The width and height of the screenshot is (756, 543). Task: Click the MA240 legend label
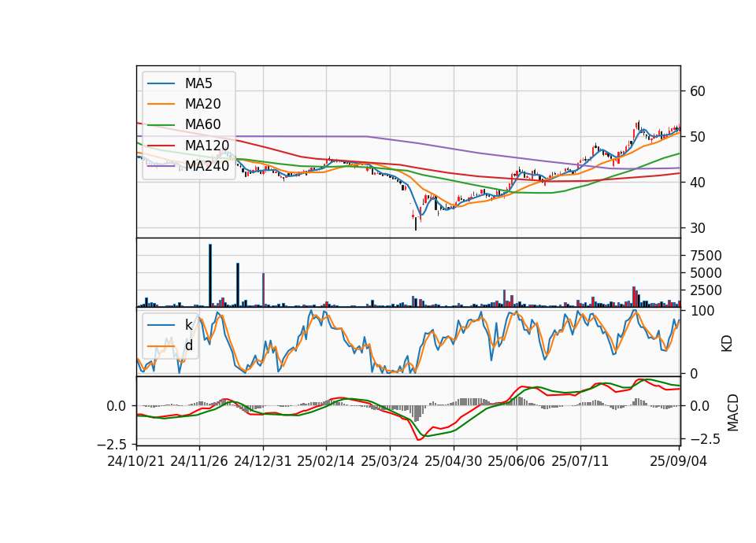click(207, 166)
